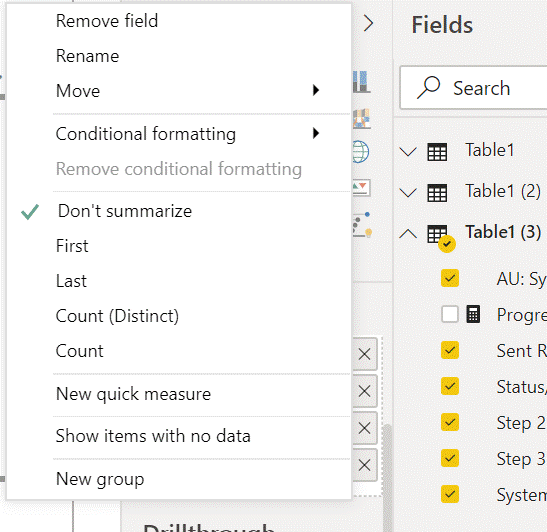This screenshot has height=532, width=547.
Task: Remove the first field with X button
Action: pos(365,354)
